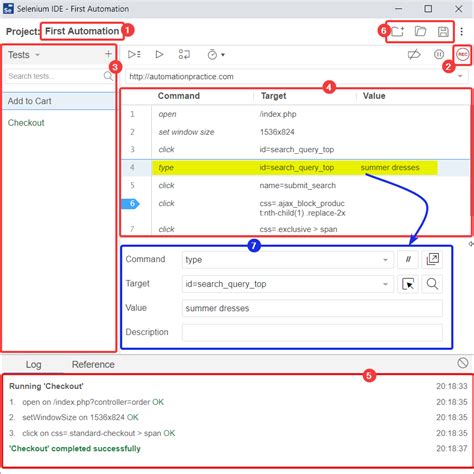Select target element in page icon

408,284
